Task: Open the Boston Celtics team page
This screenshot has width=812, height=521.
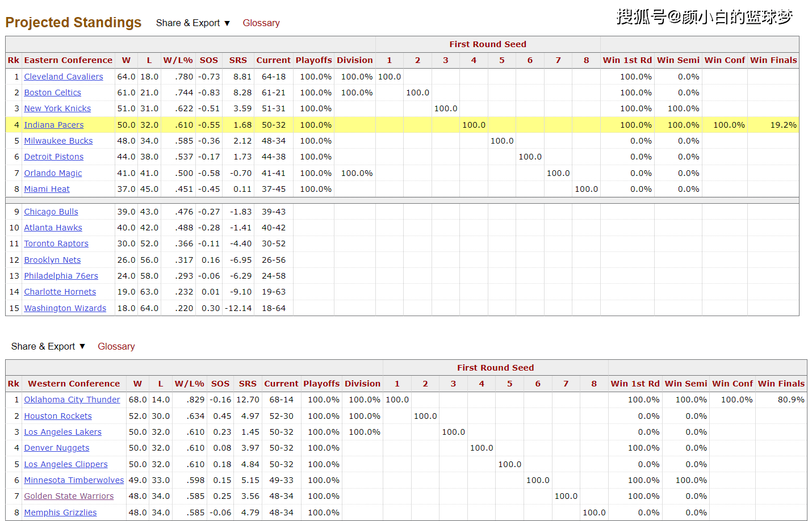Action: click(52, 93)
